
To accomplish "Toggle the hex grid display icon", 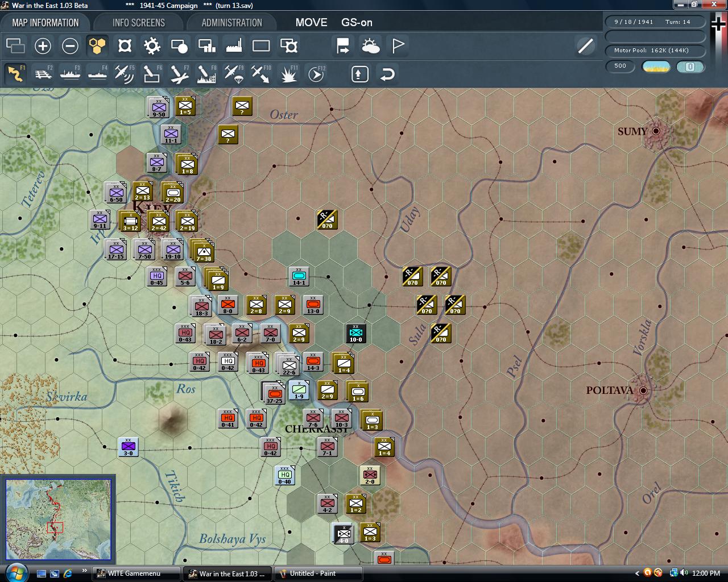I will coord(97,46).
